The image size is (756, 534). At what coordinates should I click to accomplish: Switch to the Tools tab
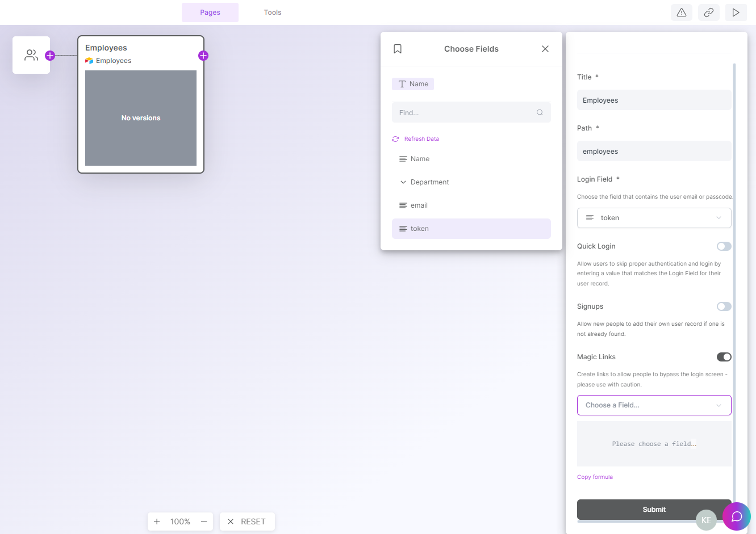pos(273,12)
